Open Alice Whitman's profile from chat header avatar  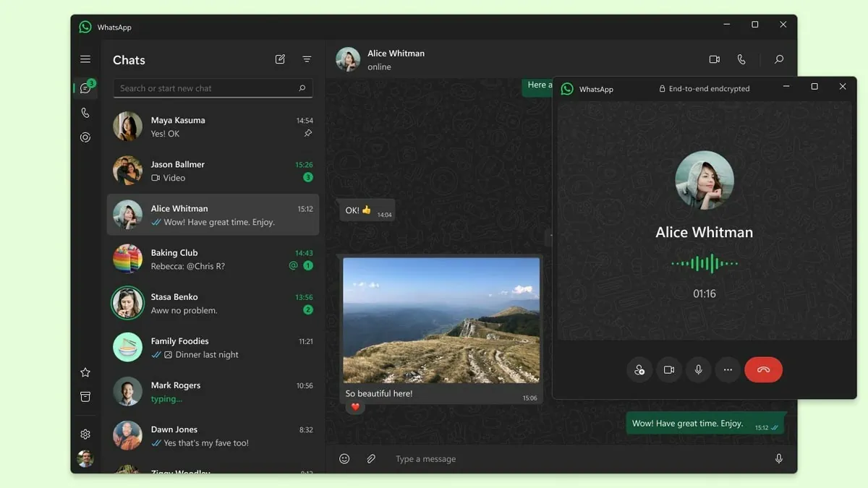pos(348,59)
